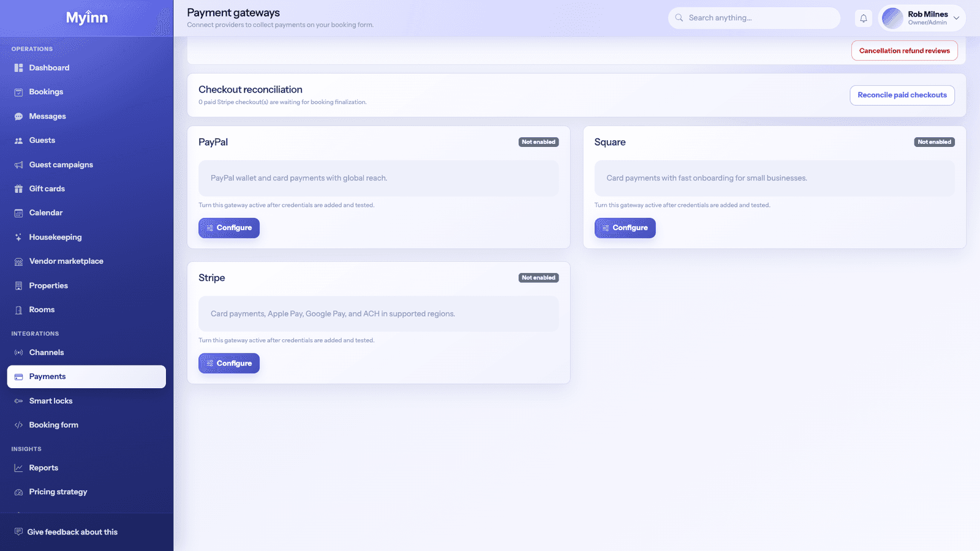
Task: Click the Pricing strategy gauge icon
Action: (x=18, y=492)
